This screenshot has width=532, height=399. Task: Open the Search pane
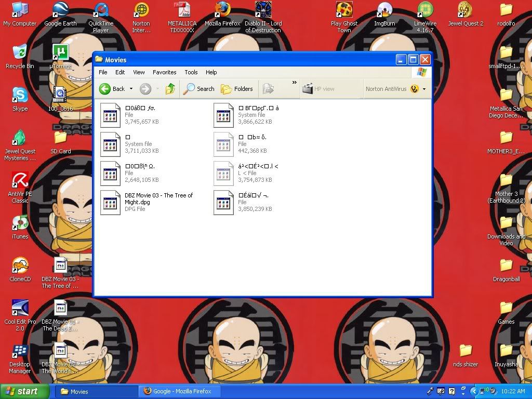(199, 89)
